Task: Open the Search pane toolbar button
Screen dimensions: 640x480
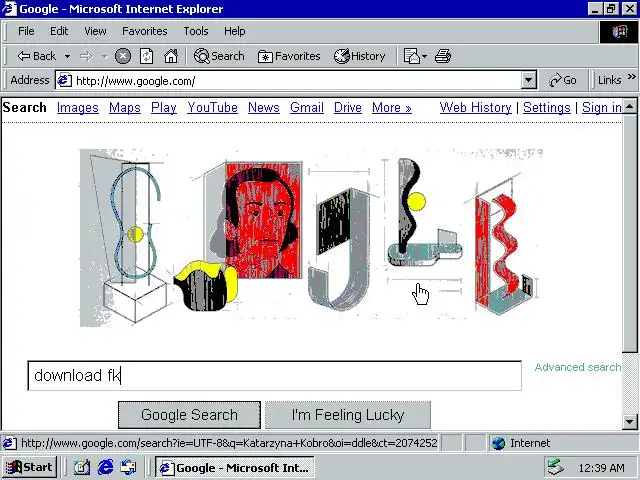Action: (219, 56)
